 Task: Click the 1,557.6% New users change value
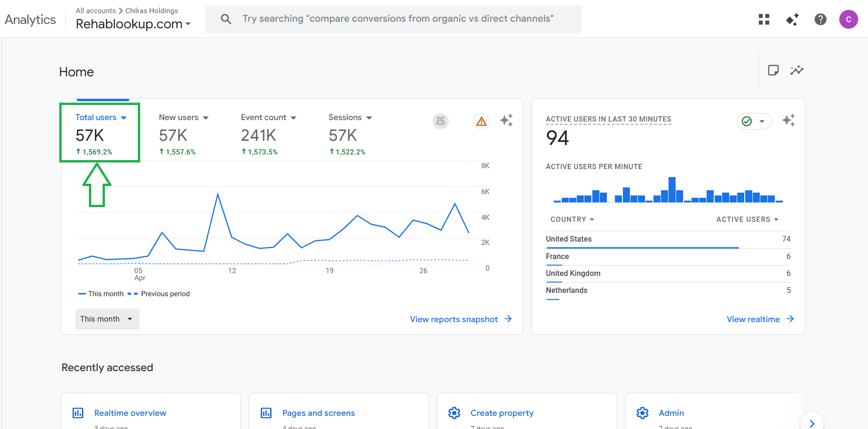coord(177,152)
